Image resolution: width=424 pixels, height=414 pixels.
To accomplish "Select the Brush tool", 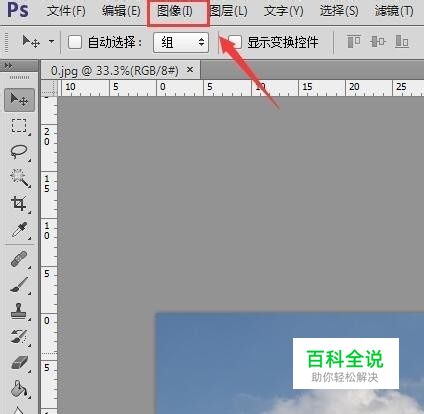I will pos(19,285).
